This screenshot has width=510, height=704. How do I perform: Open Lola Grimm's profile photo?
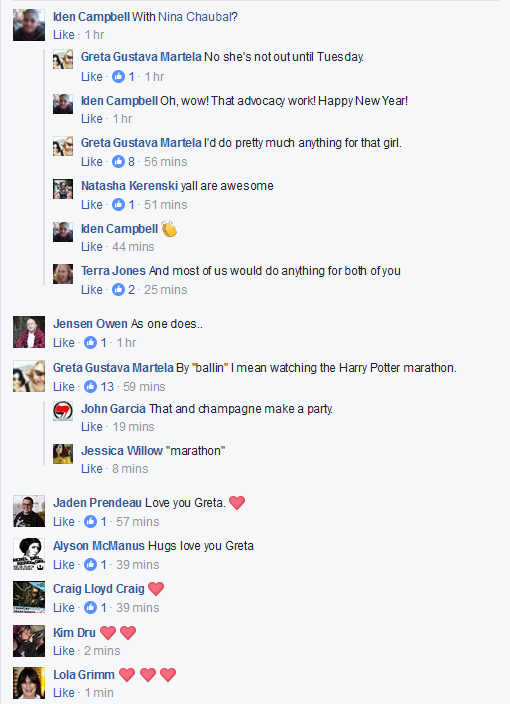click(x=29, y=683)
